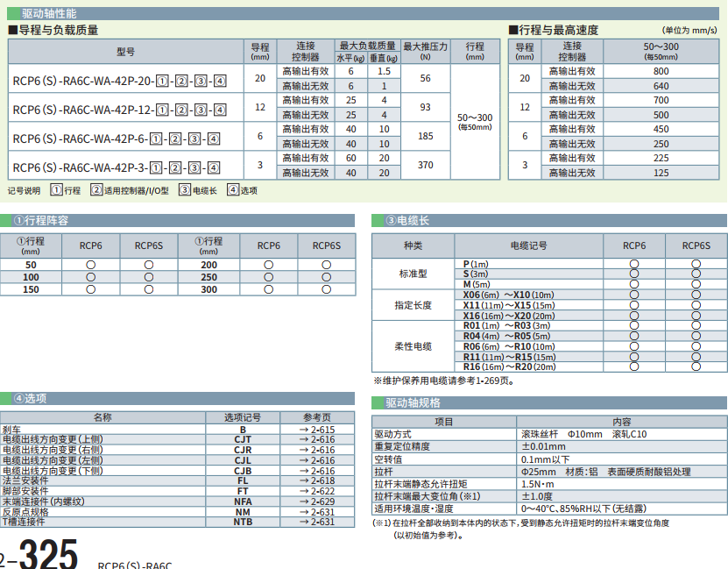Select model RCP6(S)-RA6C-WA-42P-12 row
The height and width of the screenshot is (569, 728).
click(x=119, y=110)
